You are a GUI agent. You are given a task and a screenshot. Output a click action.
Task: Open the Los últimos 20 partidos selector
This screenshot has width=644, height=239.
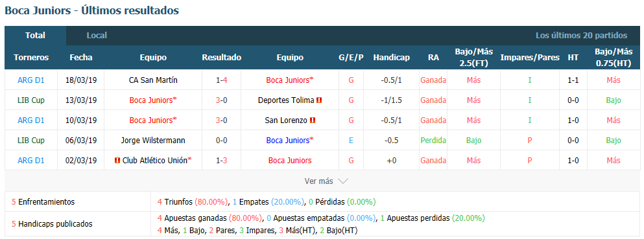pyautogui.click(x=581, y=35)
